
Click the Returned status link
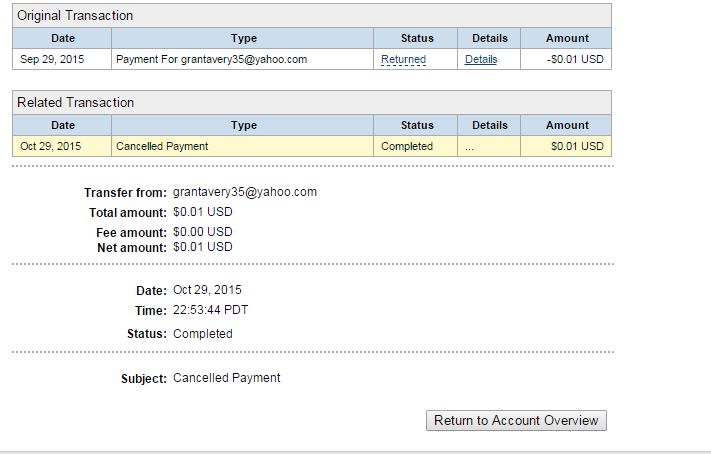click(x=403, y=59)
